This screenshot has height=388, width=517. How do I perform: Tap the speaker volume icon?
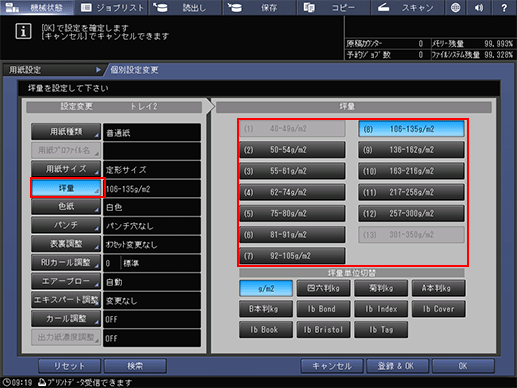click(x=479, y=7)
